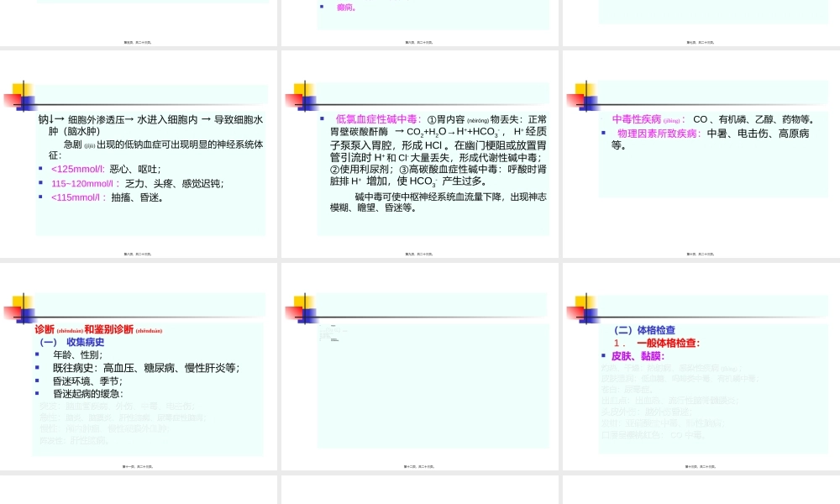Click the page footer marker 第八页，共二十六页

click(x=139, y=255)
